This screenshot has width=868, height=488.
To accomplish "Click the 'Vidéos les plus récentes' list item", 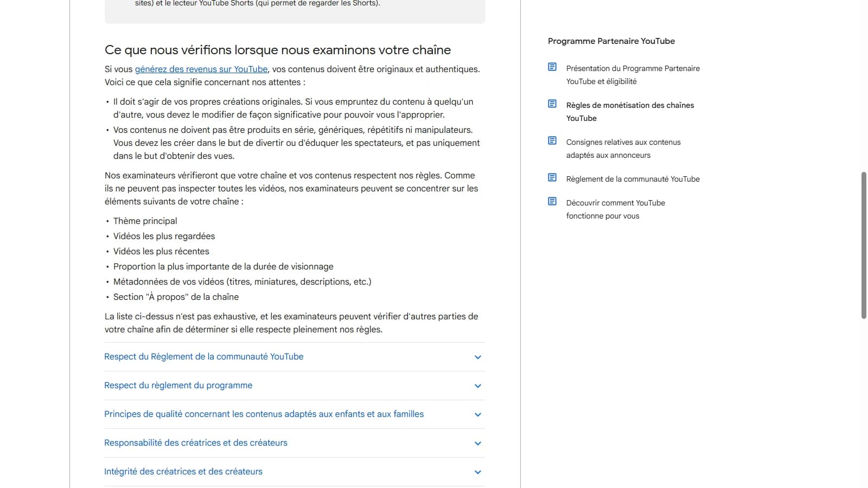I will (x=161, y=251).
